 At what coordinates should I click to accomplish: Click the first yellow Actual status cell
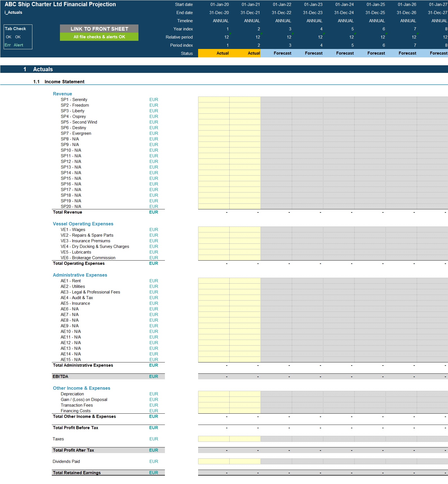(x=214, y=53)
